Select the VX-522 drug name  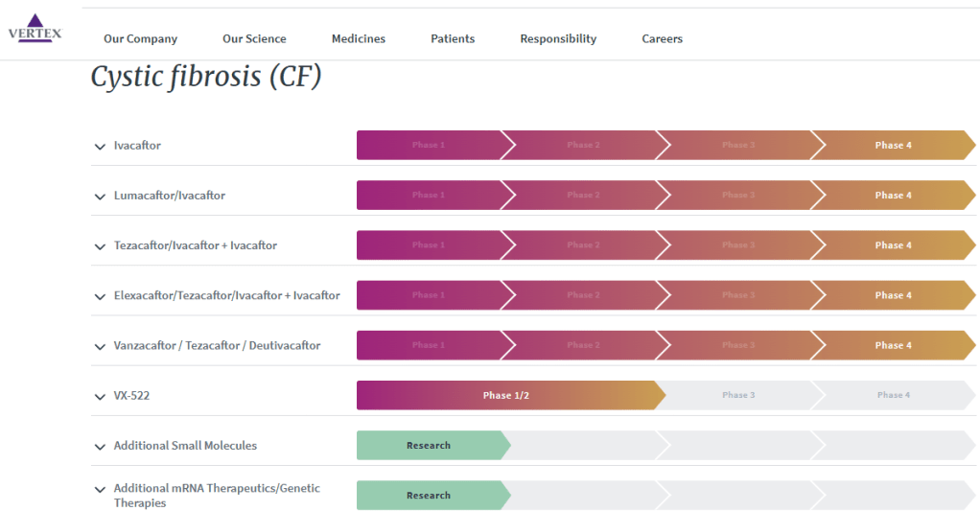[131, 395]
